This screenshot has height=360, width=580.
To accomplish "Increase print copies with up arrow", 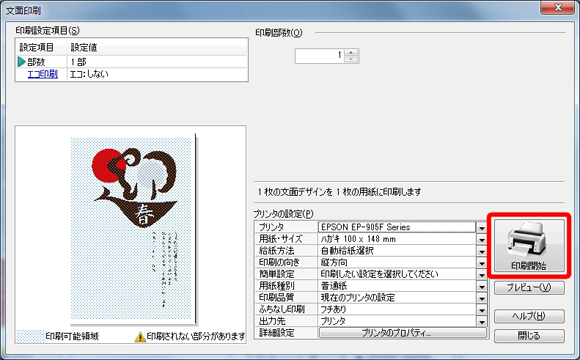I will pyautogui.click(x=351, y=53).
